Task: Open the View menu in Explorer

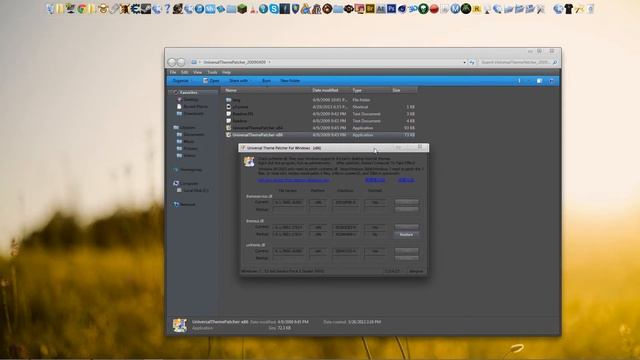Action: pos(198,72)
